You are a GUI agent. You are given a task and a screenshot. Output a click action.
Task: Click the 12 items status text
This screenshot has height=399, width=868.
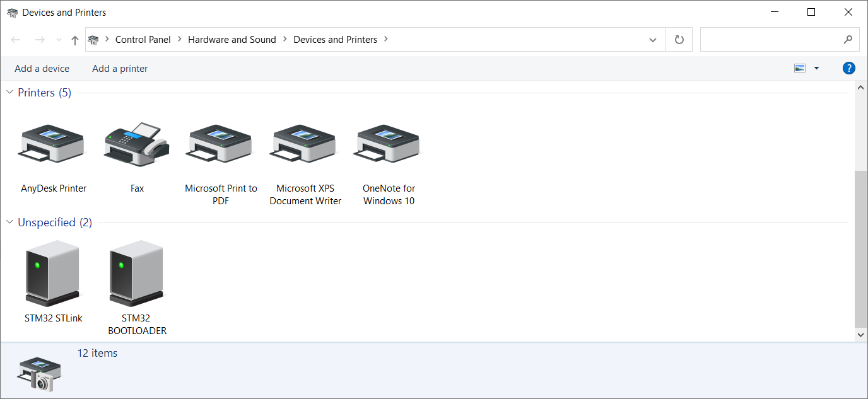click(x=97, y=353)
